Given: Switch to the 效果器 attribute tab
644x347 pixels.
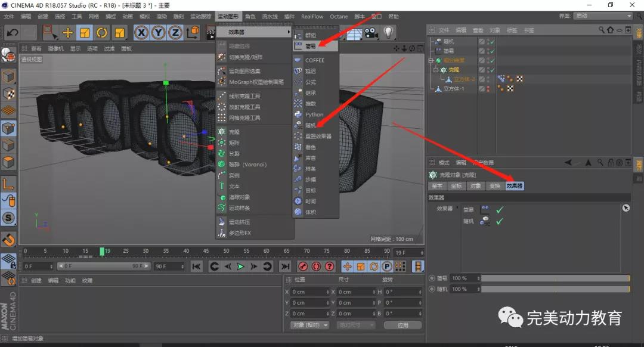Looking at the screenshot, I should pyautogui.click(x=514, y=186).
